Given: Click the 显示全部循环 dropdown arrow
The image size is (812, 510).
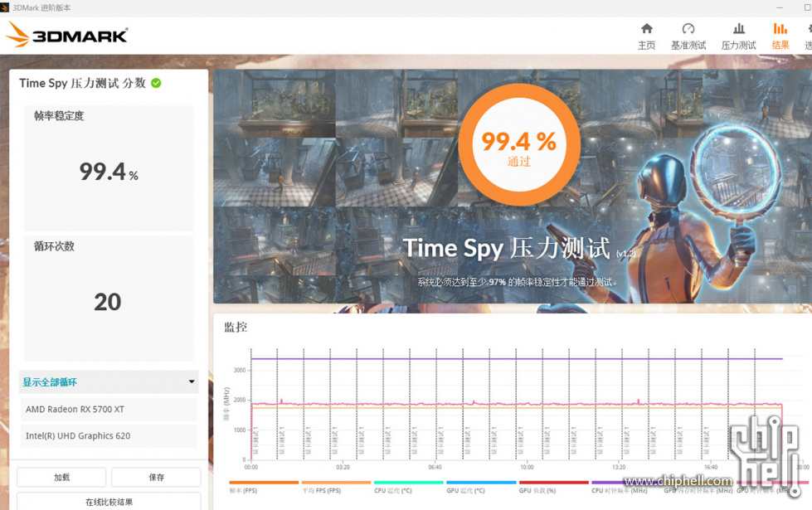Looking at the screenshot, I should point(191,381).
